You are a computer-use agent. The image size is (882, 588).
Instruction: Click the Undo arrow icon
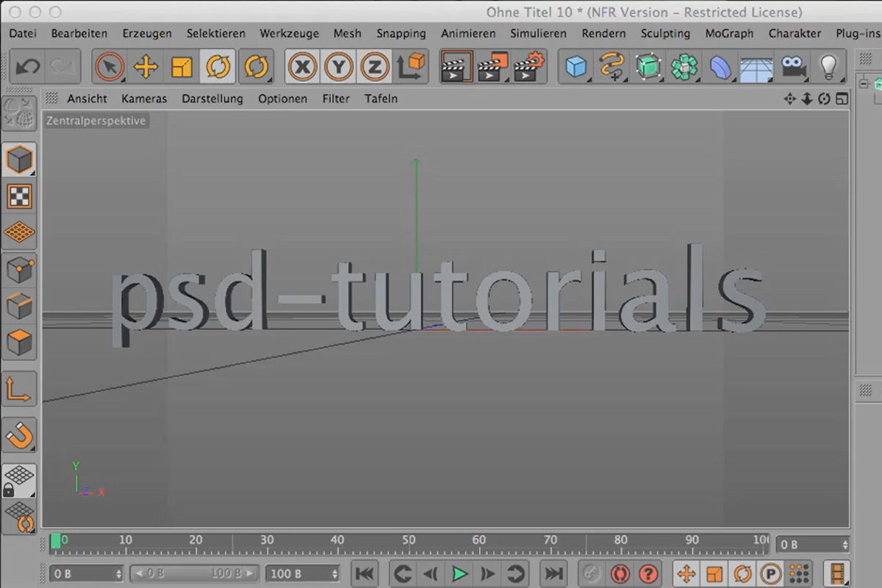(28, 68)
